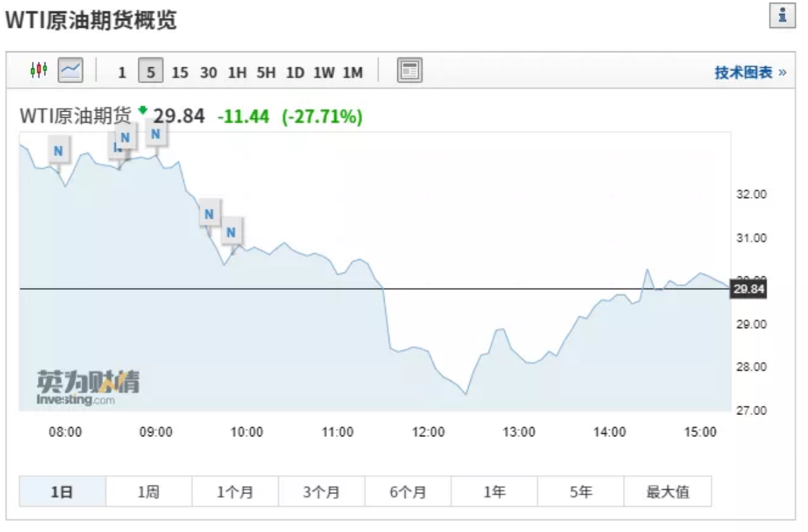808x532 pixels.
Task: Select the 5-minute interval button
Action: pyautogui.click(x=151, y=72)
